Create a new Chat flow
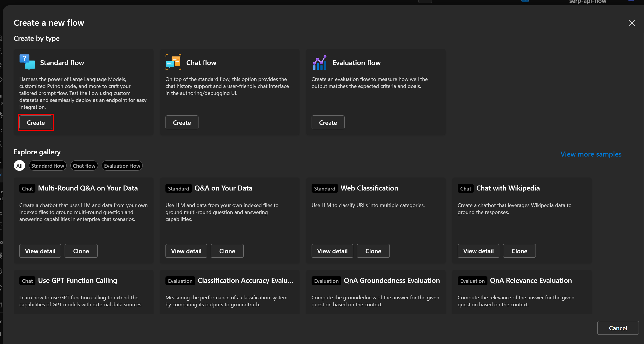 tap(182, 122)
